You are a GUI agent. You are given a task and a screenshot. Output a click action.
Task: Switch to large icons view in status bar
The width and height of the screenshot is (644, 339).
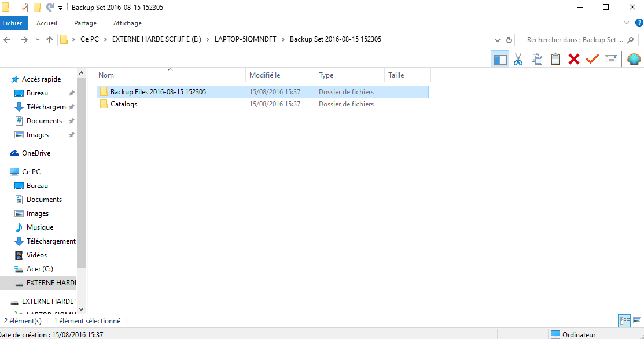coord(637,321)
